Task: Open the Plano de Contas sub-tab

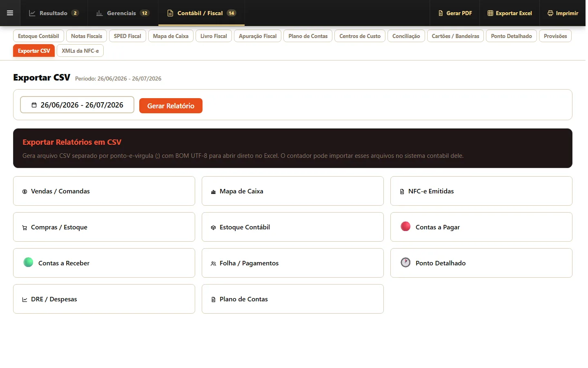Action: click(x=308, y=36)
